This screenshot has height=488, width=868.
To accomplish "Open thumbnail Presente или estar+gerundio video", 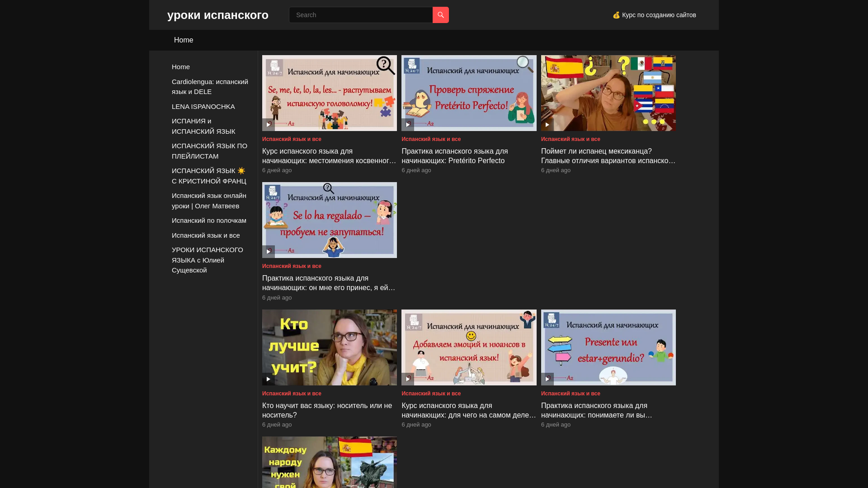I will (x=609, y=347).
